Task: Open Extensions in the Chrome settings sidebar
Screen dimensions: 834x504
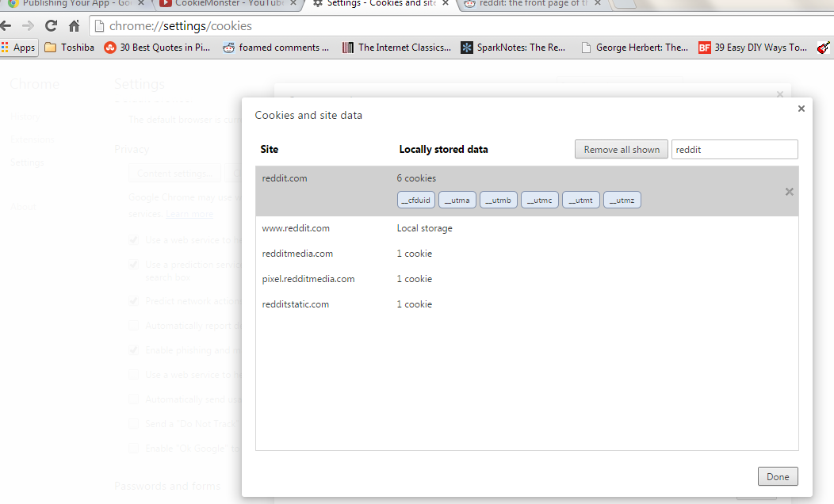Action: tap(32, 139)
